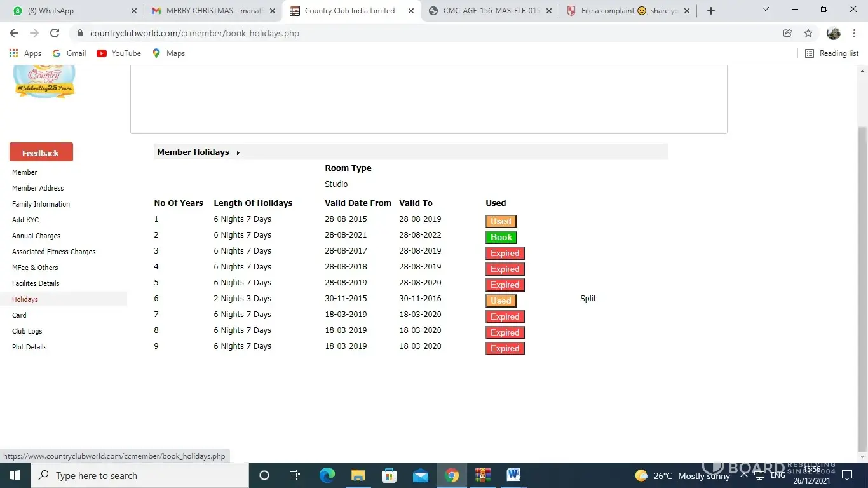Open the Apps grid shortcut
Image resolution: width=868 pixels, height=488 pixels.
(25, 53)
